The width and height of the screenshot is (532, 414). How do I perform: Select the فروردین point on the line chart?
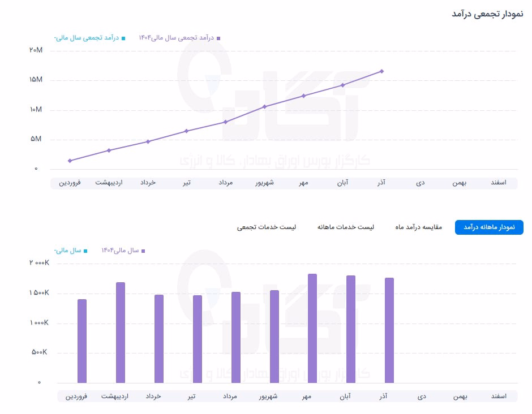click(70, 161)
